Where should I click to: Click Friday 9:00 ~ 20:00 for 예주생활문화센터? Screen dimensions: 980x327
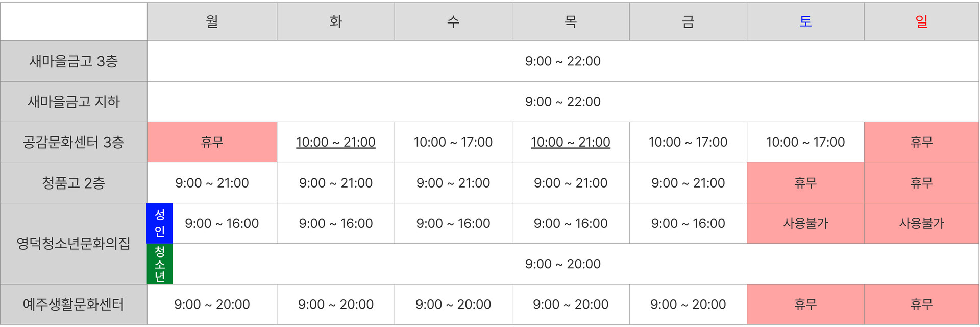(x=688, y=305)
